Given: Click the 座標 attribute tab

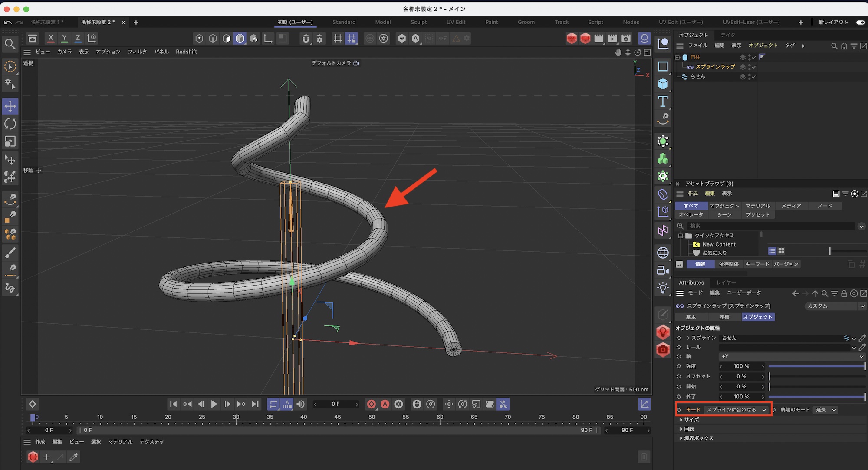Looking at the screenshot, I should point(724,317).
